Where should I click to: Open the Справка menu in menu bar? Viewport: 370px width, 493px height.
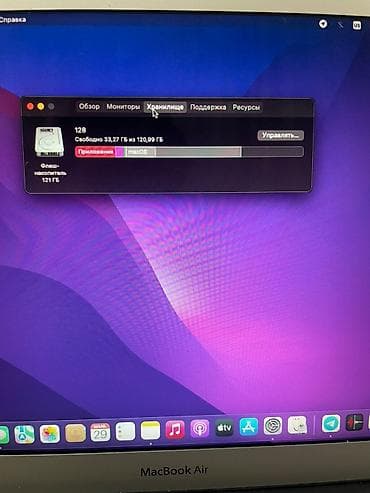coord(13,20)
